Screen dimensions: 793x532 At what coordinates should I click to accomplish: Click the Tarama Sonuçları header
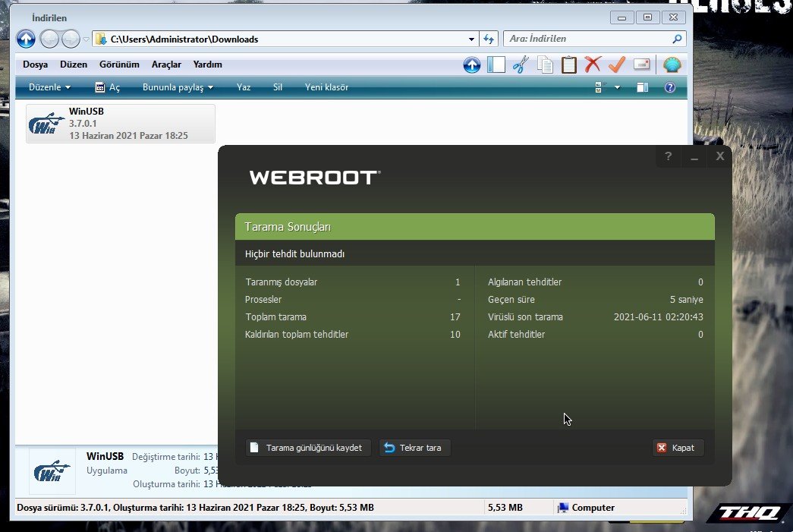coord(475,227)
